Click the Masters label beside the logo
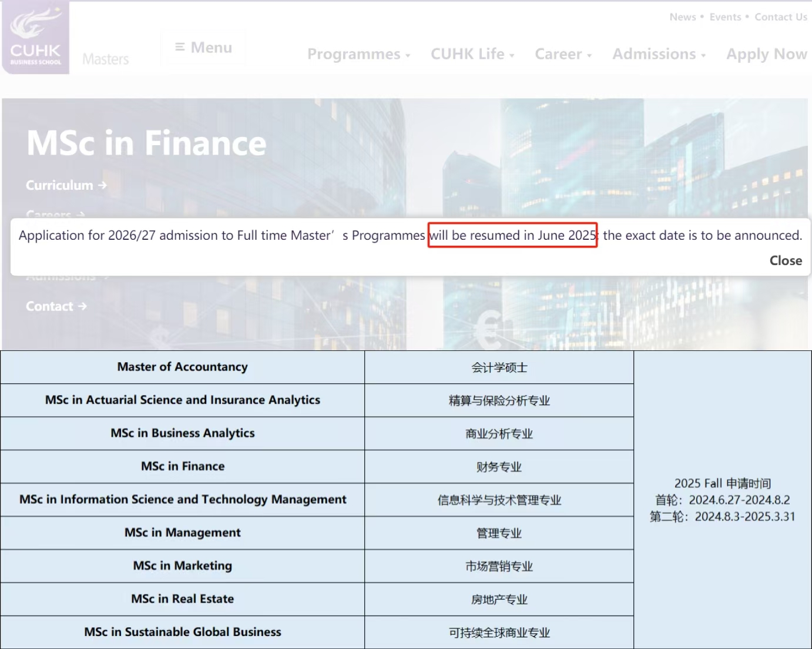Viewport: 812px width, 649px height. point(106,59)
